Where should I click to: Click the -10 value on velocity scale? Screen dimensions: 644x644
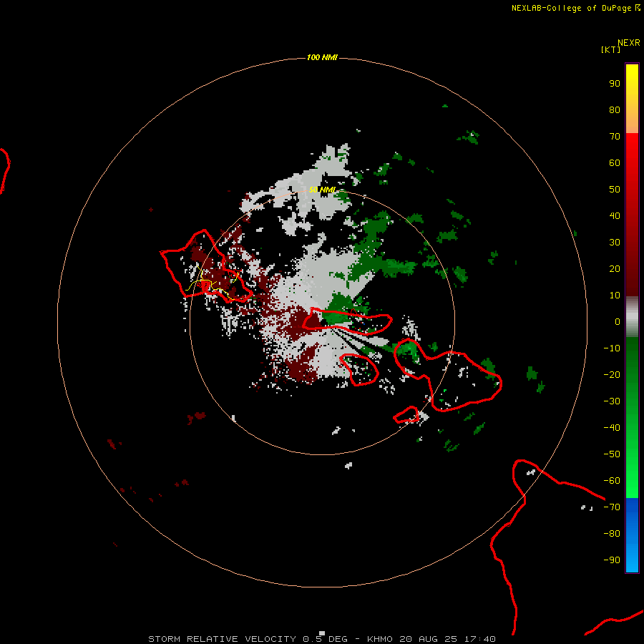(612, 348)
